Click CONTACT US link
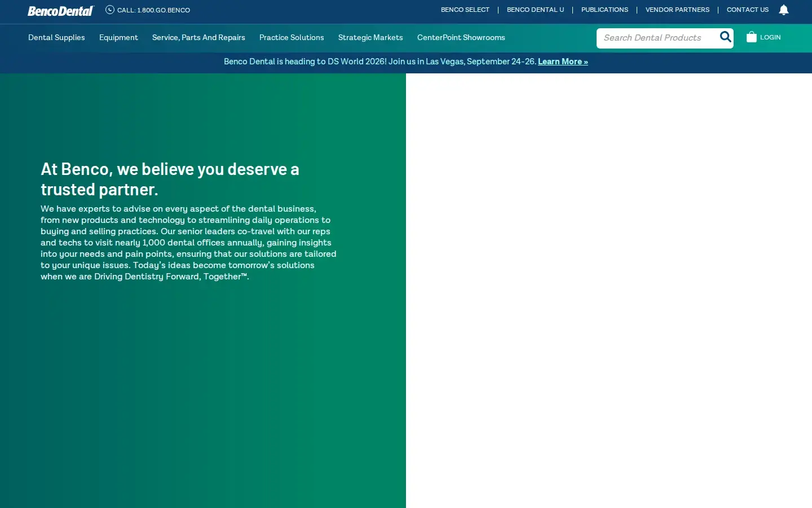Image resolution: width=812 pixels, height=508 pixels. [x=748, y=10]
